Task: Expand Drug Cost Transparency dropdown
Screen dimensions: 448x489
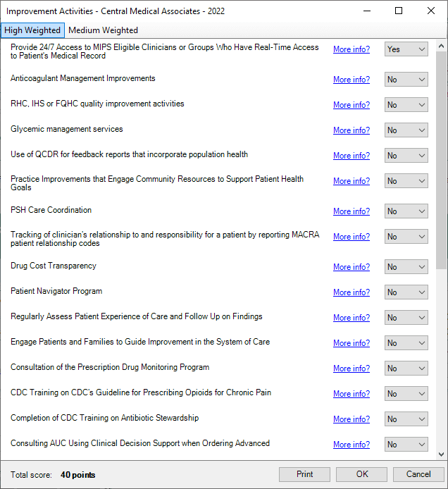Action: [406, 267]
